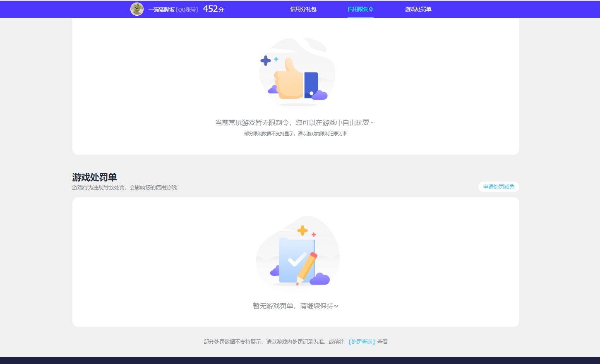Click the 游戏处罚单 section heading
This screenshot has height=364, width=600.
(94, 177)
